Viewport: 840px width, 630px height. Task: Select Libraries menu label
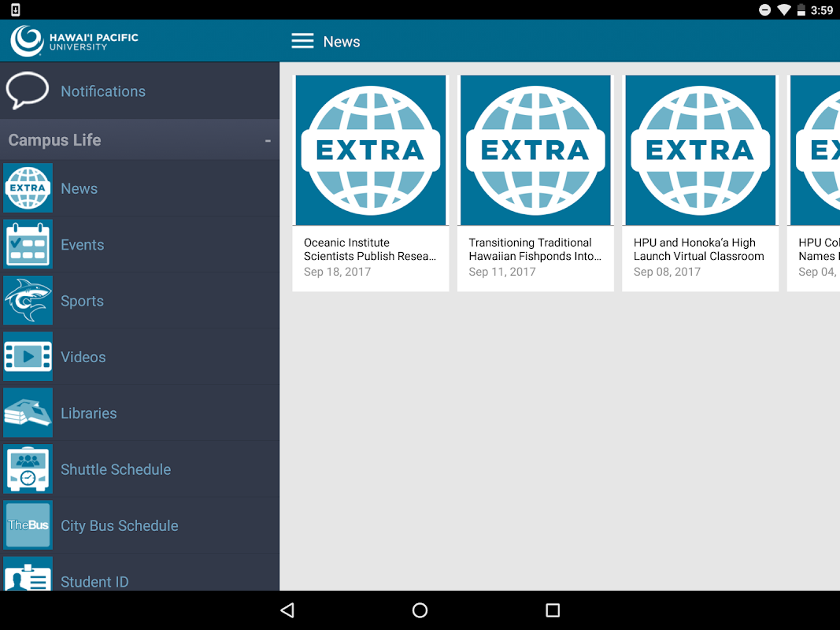(x=88, y=413)
